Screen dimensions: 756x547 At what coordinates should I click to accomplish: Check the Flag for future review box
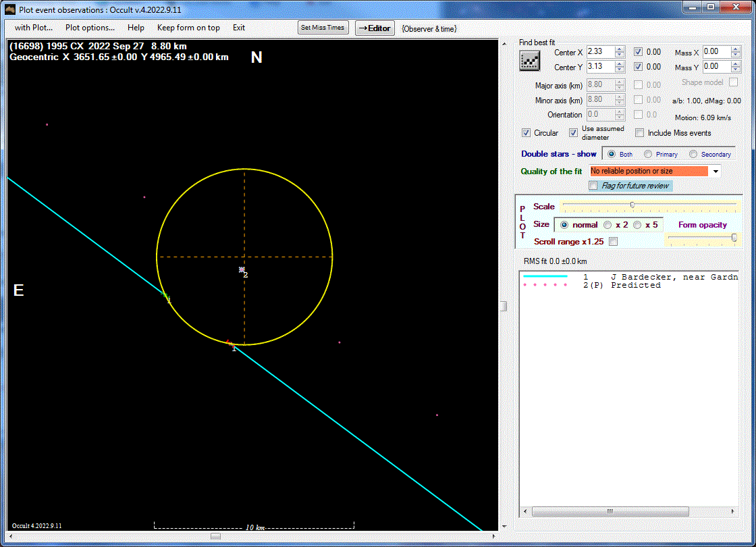(593, 186)
